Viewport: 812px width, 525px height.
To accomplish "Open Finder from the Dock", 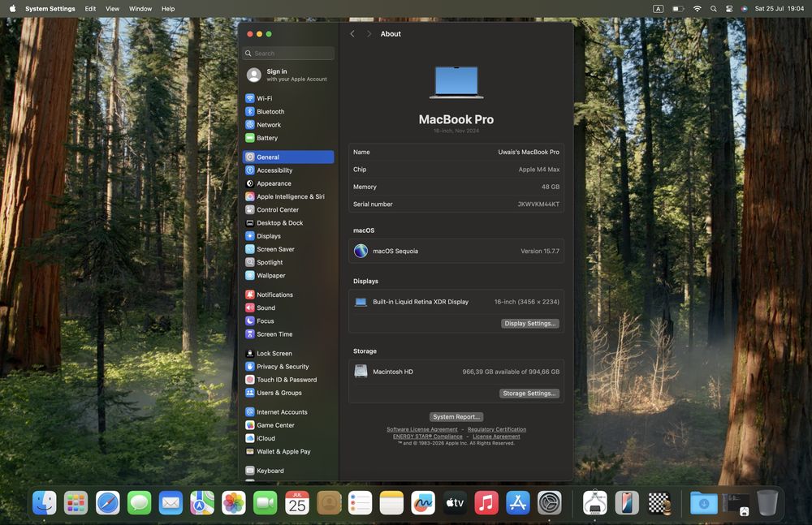I will pos(44,503).
